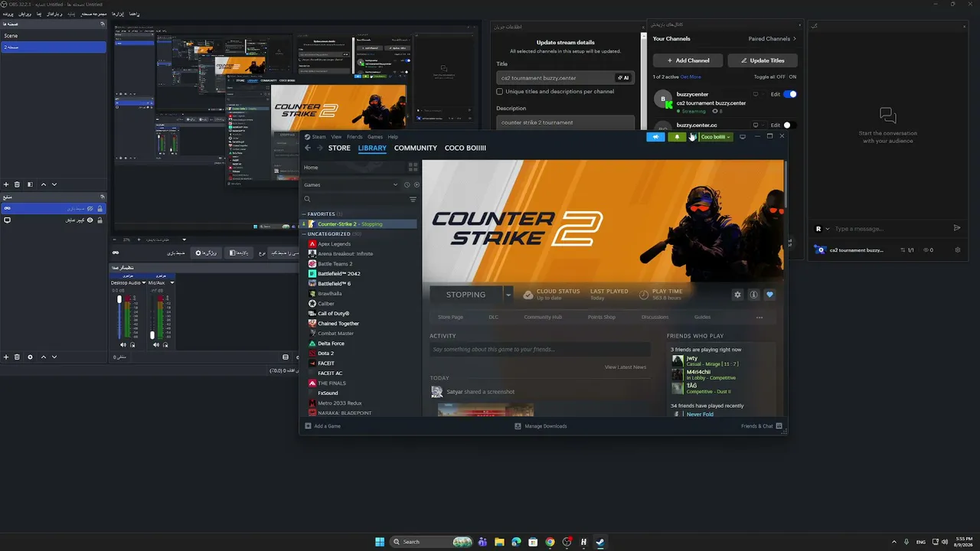980x551 pixels.
Task: Click the Counter-Strike 2 favorite heart icon
Action: pos(769,295)
